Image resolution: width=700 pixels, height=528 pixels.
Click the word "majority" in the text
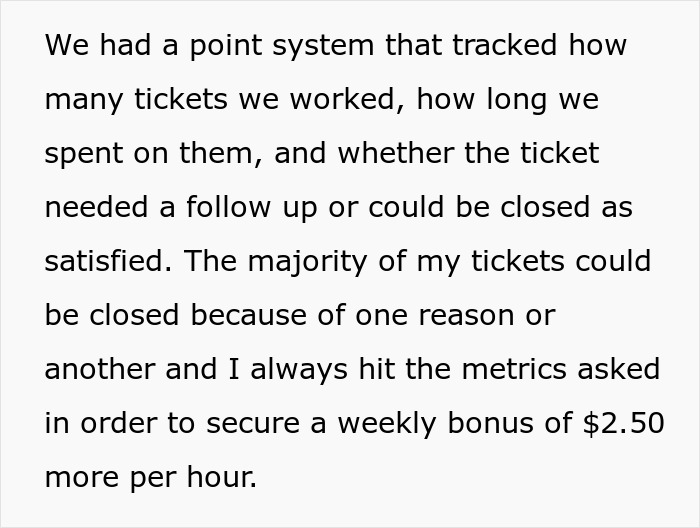(307, 262)
